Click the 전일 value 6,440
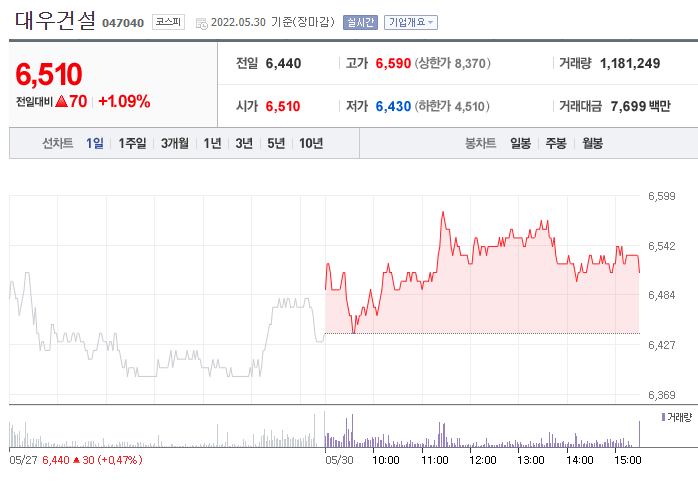The height and width of the screenshot is (482, 698). (x=283, y=64)
